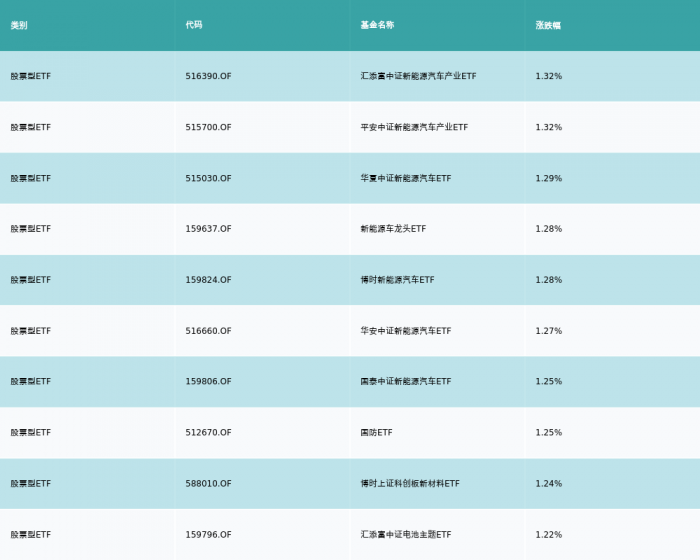Select code 588010.OF
This screenshot has height=560, width=700.
click(208, 484)
